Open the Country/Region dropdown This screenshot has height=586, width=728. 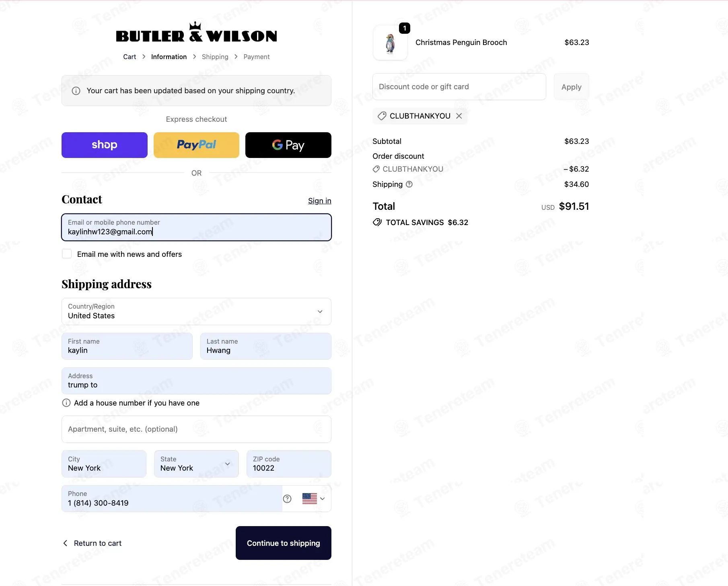(196, 311)
